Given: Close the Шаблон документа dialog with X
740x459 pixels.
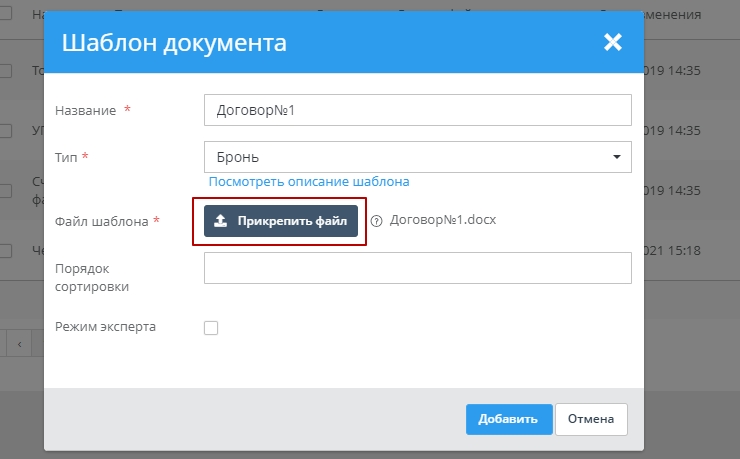Looking at the screenshot, I should (612, 42).
